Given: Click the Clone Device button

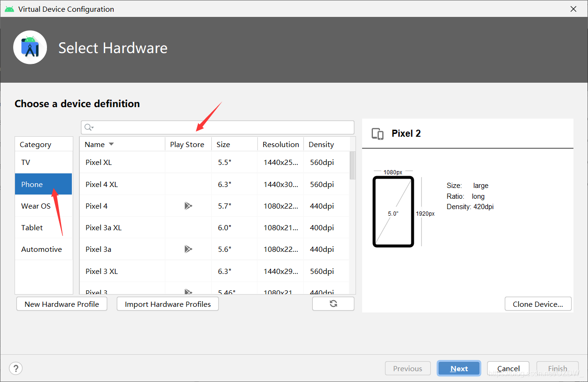Looking at the screenshot, I should tap(538, 304).
